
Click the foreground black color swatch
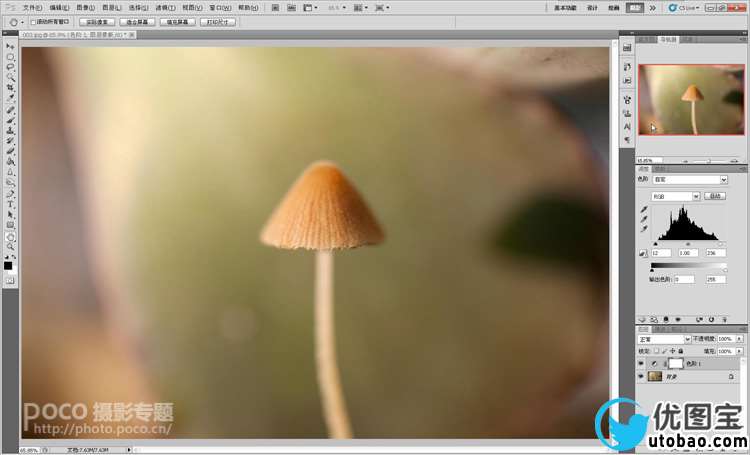point(8,266)
